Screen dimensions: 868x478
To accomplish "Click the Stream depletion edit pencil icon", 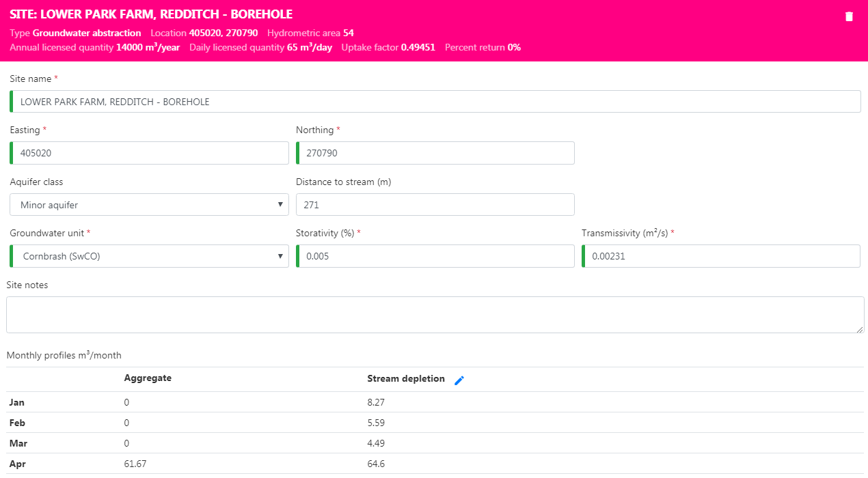I will click(459, 380).
